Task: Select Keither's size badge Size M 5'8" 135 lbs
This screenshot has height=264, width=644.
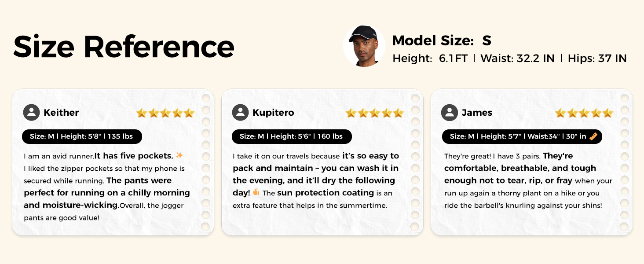Action: (82, 136)
